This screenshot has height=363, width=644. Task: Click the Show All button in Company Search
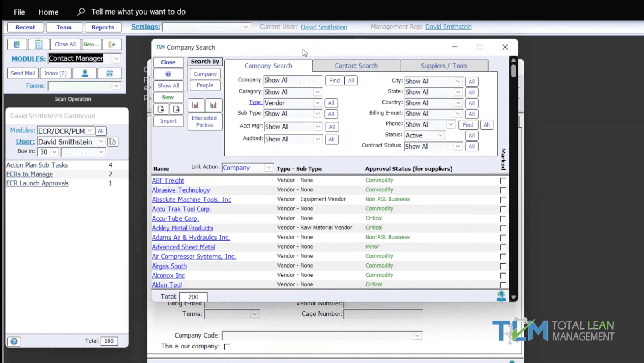point(168,85)
